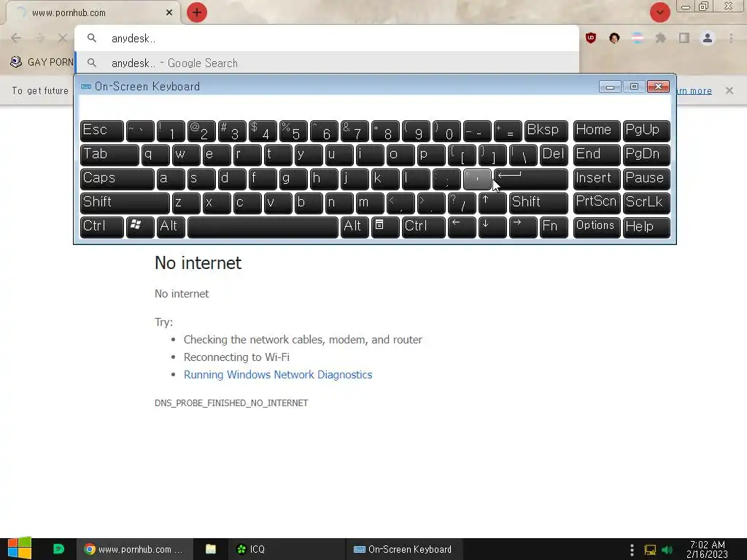
Task: Click the Insert key
Action: coord(597,179)
